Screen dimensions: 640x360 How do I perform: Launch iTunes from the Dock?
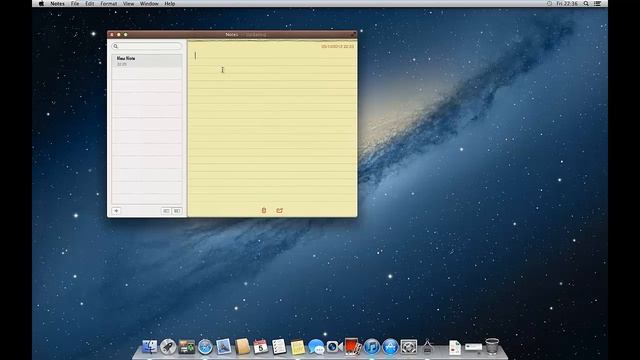pos(372,347)
